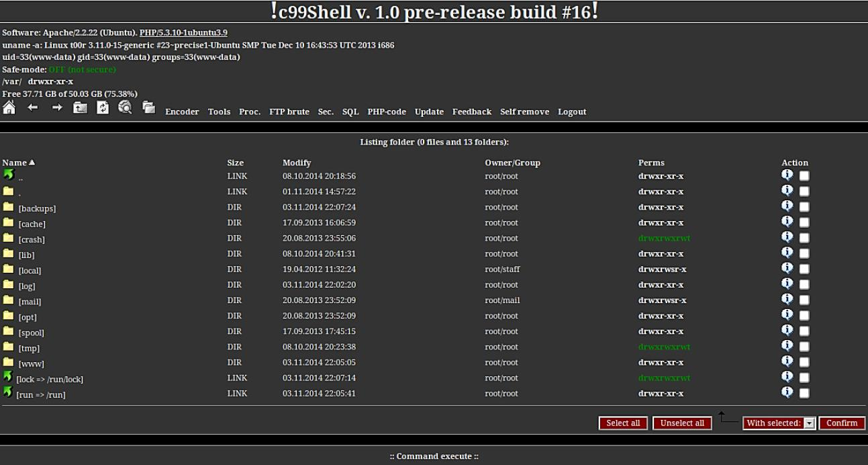Click the /var/ path link in header
The image size is (868, 465).
(x=12, y=81)
